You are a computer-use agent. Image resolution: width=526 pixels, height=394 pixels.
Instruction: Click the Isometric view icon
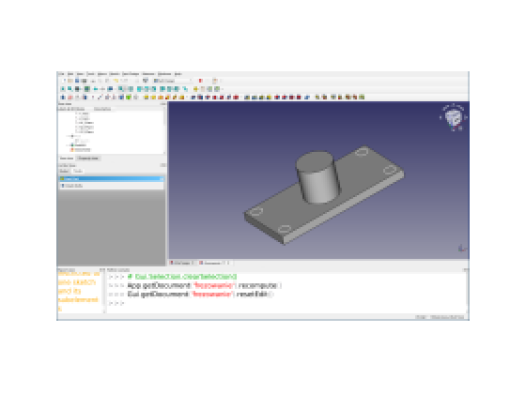coord(121,89)
